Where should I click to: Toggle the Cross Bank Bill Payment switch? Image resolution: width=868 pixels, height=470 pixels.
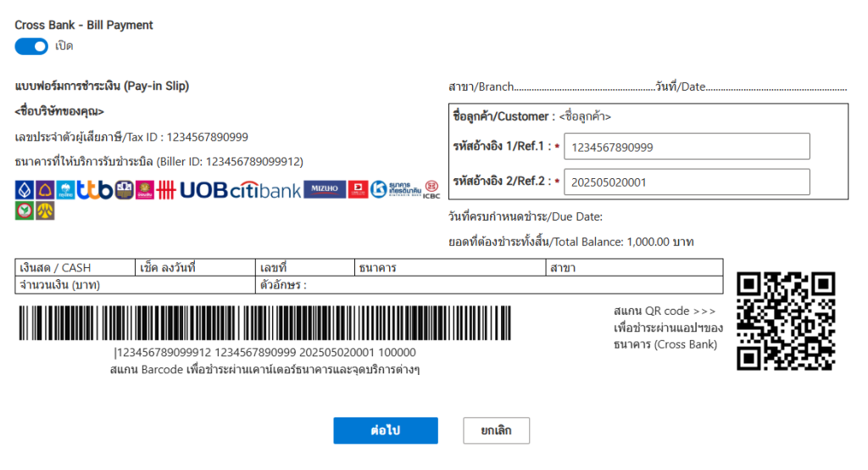point(31,47)
